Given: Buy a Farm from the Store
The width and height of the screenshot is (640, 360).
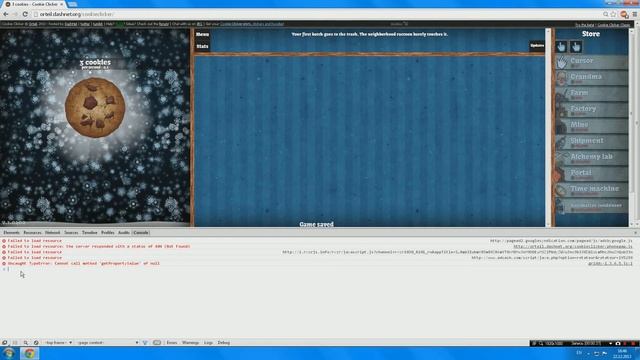Looking at the screenshot, I should (x=591, y=94).
